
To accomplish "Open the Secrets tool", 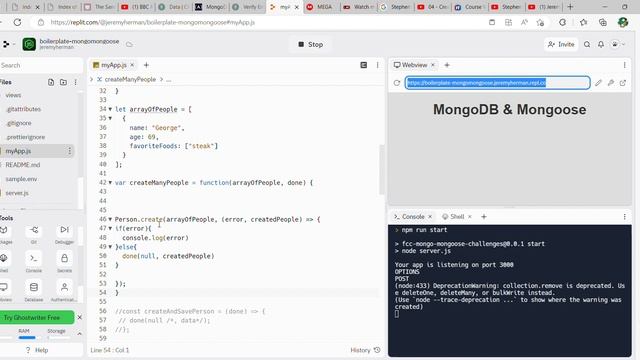I will 64,263.
